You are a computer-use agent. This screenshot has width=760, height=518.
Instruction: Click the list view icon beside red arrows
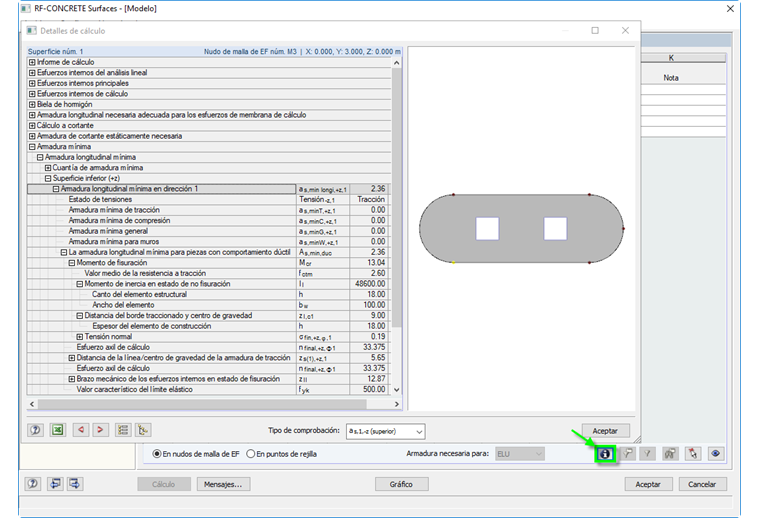click(x=123, y=430)
